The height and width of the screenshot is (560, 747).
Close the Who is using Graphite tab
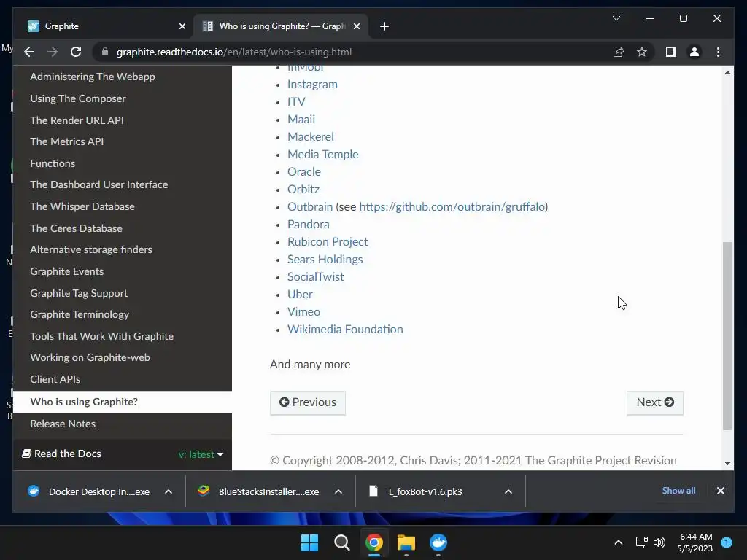356,26
